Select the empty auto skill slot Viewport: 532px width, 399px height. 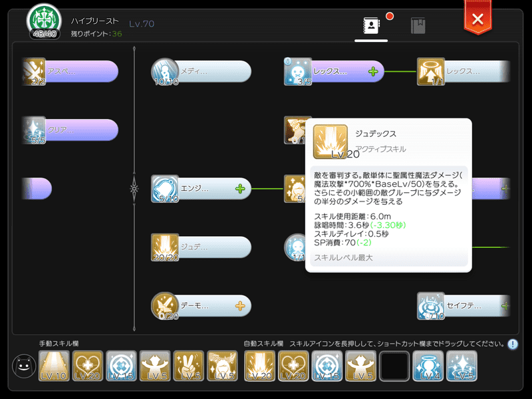pyautogui.click(x=394, y=366)
